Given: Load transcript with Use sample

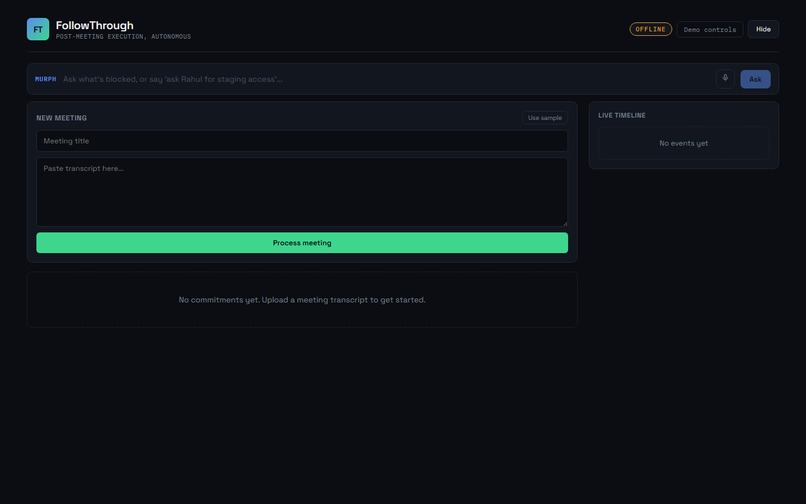Looking at the screenshot, I should (544, 118).
